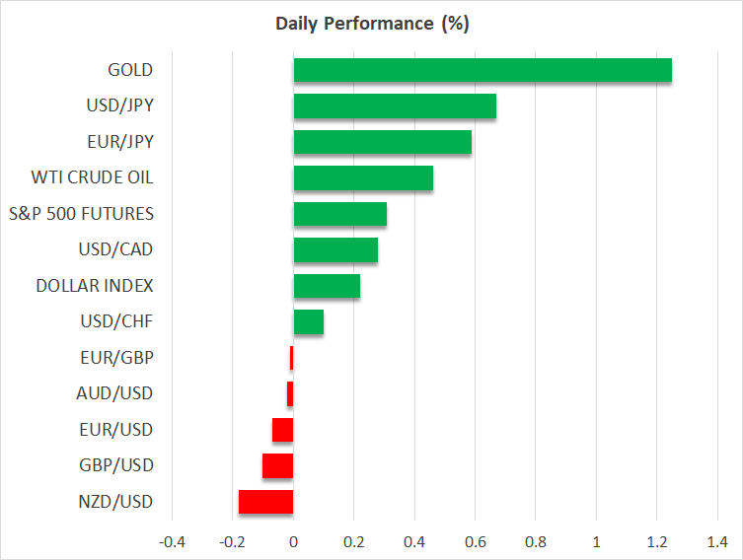The image size is (743, 560).
Task: Select the S&P 500 FUTURES bar
Action: click(x=340, y=214)
